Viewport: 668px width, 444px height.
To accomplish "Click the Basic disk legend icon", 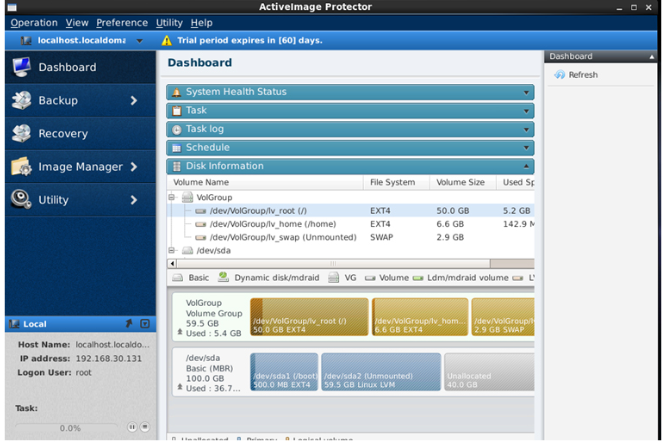I will point(178,278).
